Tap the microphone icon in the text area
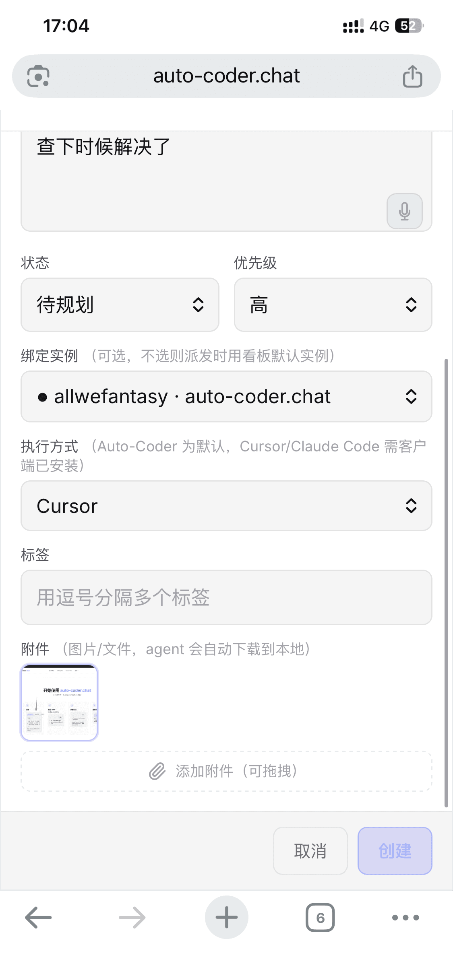The width and height of the screenshot is (453, 980). point(404,211)
